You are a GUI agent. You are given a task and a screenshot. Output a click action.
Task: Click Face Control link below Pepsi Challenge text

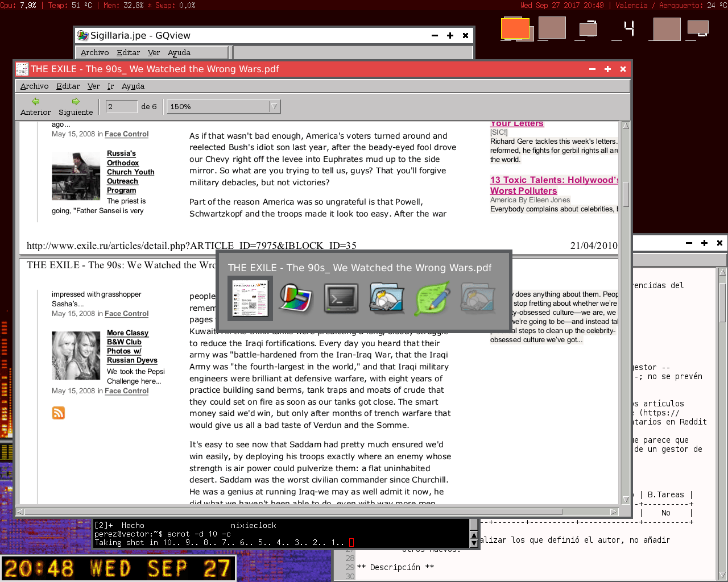pos(127,391)
